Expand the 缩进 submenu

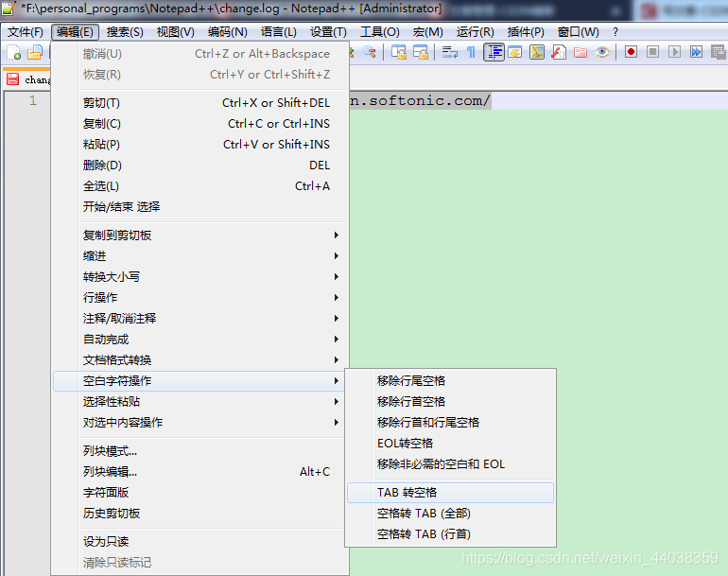(x=200, y=256)
